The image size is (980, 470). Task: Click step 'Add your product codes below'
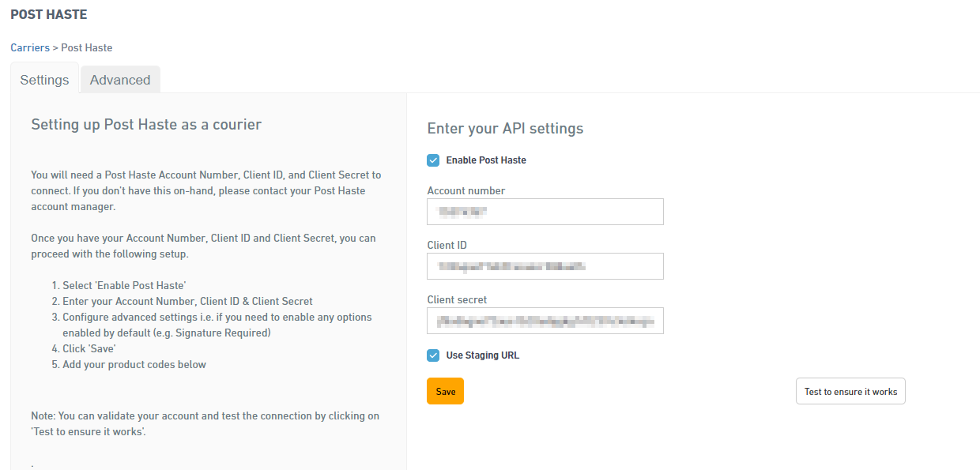(x=134, y=364)
